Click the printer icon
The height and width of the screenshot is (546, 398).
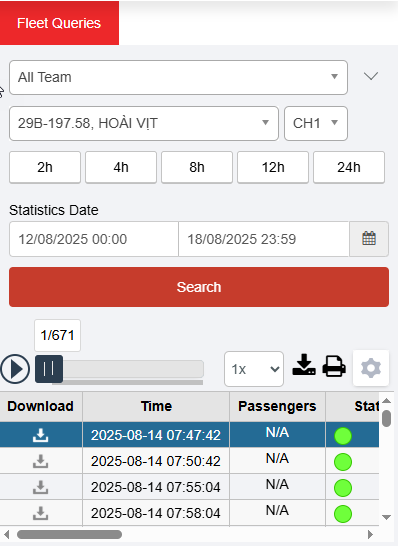pyautogui.click(x=334, y=366)
